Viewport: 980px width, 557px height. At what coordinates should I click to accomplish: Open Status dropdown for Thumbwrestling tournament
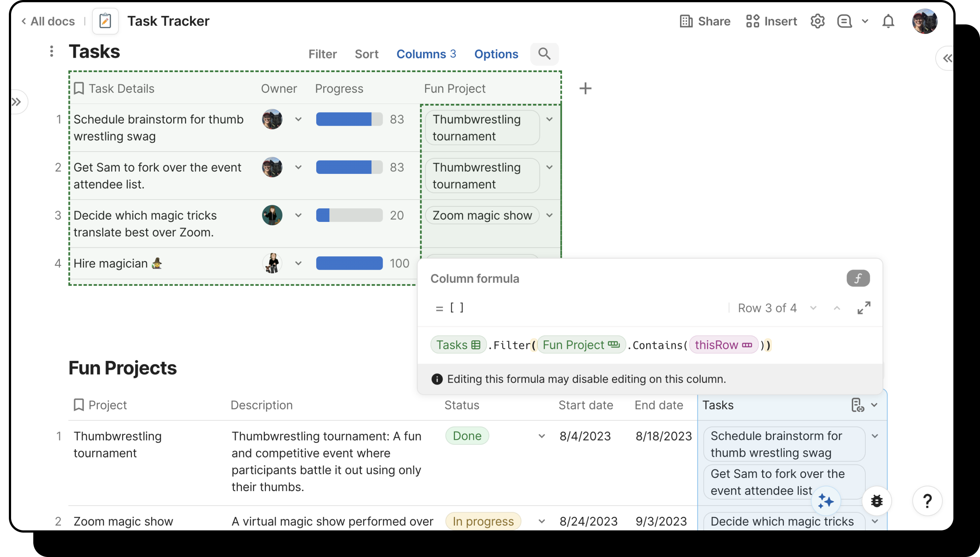(541, 436)
